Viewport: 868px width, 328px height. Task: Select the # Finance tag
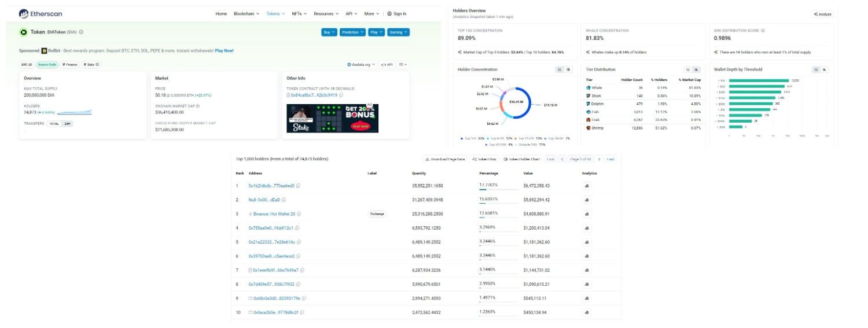pyautogui.click(x=70, y=65)
